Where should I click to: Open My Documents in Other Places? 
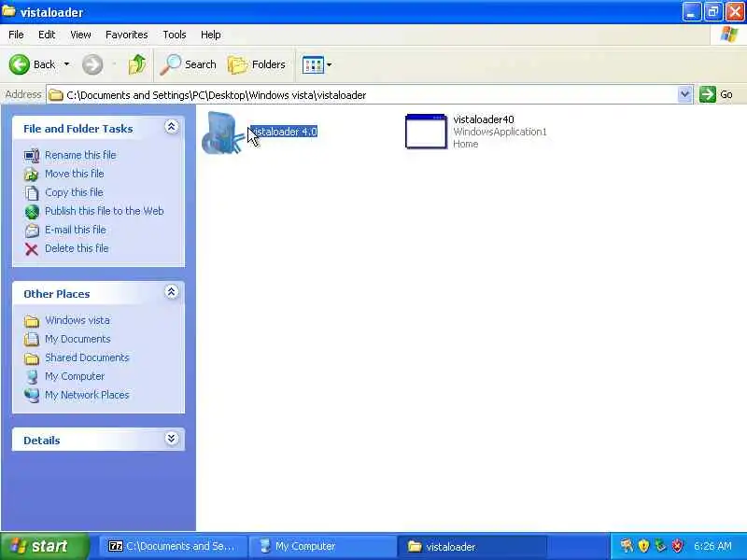pyautogui.click(x=78, y=339)
